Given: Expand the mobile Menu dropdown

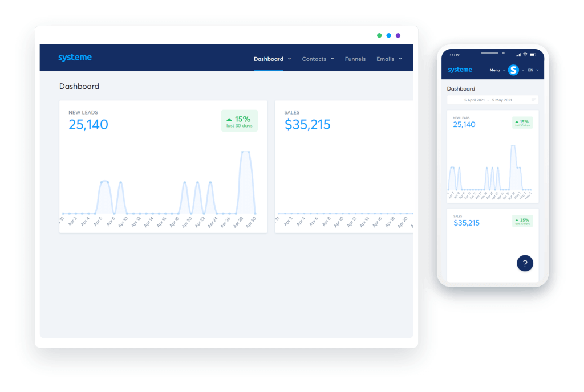Looking at the screenshot, I should pyautogui.click(x=497, y=70).
